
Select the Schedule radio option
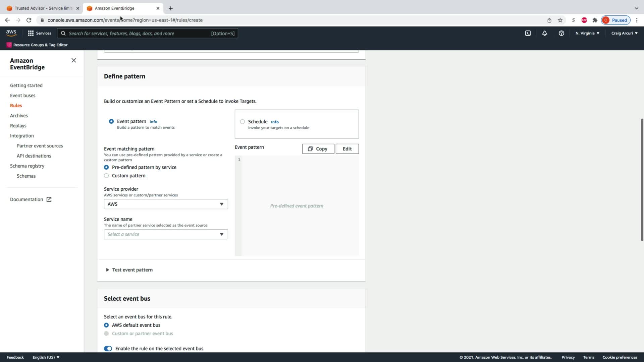pyautogui.click(x=243, y=122)
